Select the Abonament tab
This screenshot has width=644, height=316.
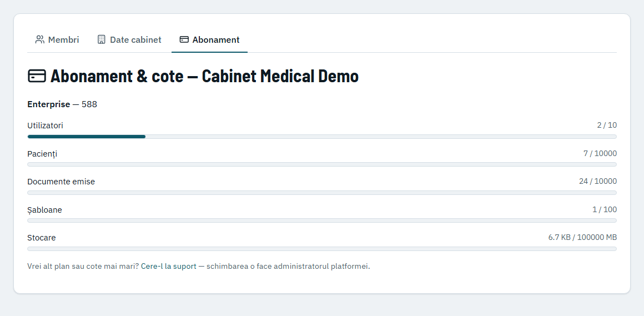tap(209, 40)
